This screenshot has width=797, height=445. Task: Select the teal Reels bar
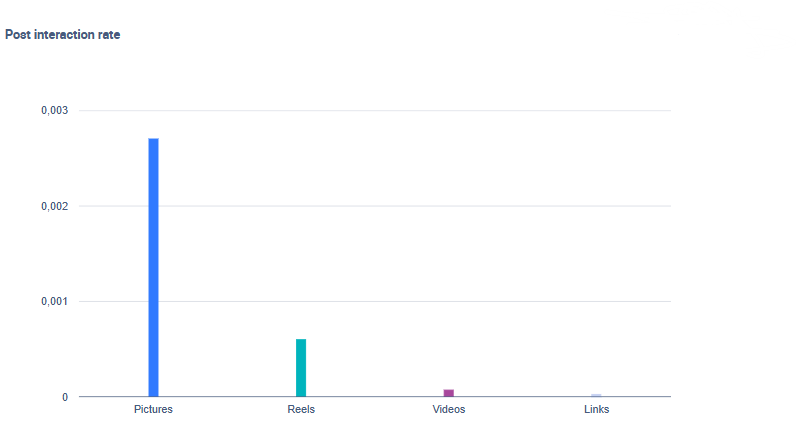(x=301, y=368)
